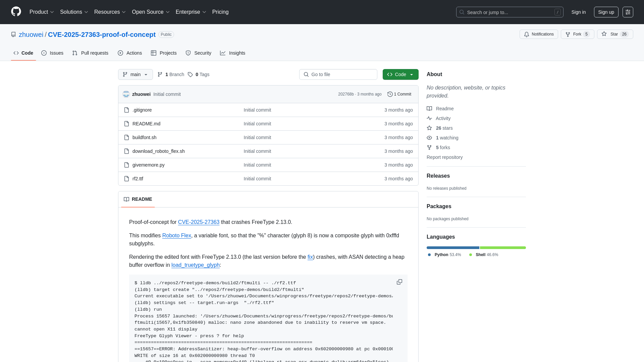This screenshot has width=644, height=362.
Task: Click the file icon beside givememore.py
Action: click(x=126, y=165)
